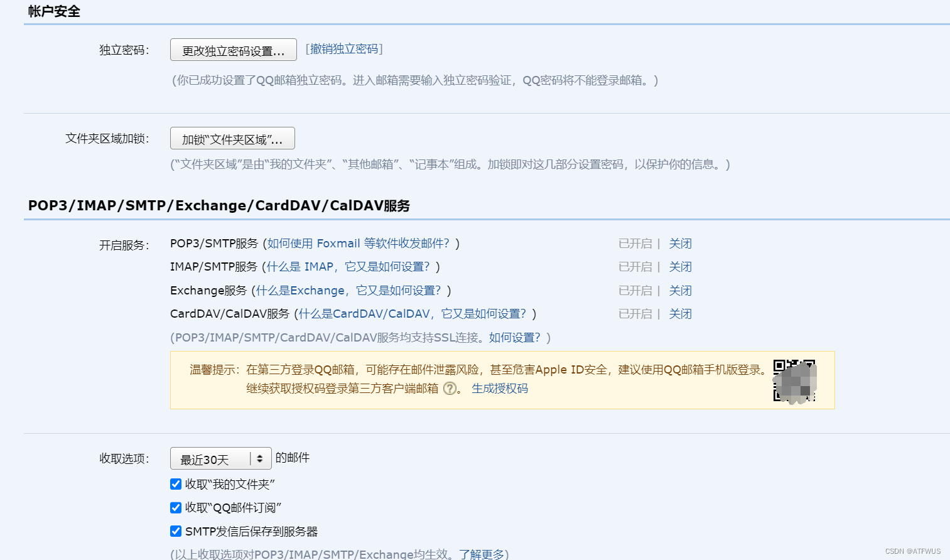
Task: Open the 最近30天 dropdown
Action: coord(220,459)
